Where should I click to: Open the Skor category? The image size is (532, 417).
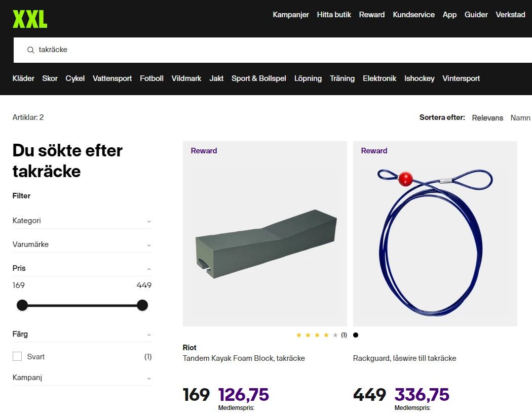(x=50, y=78)
